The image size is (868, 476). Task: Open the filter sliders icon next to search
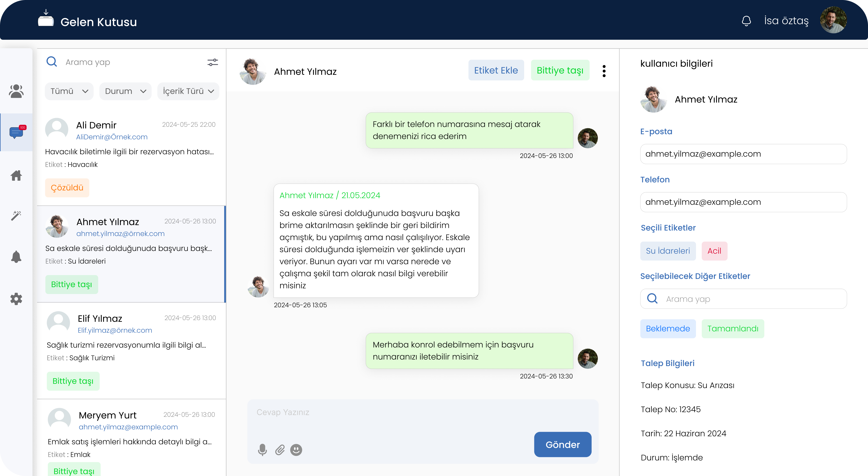coord(213,62)
